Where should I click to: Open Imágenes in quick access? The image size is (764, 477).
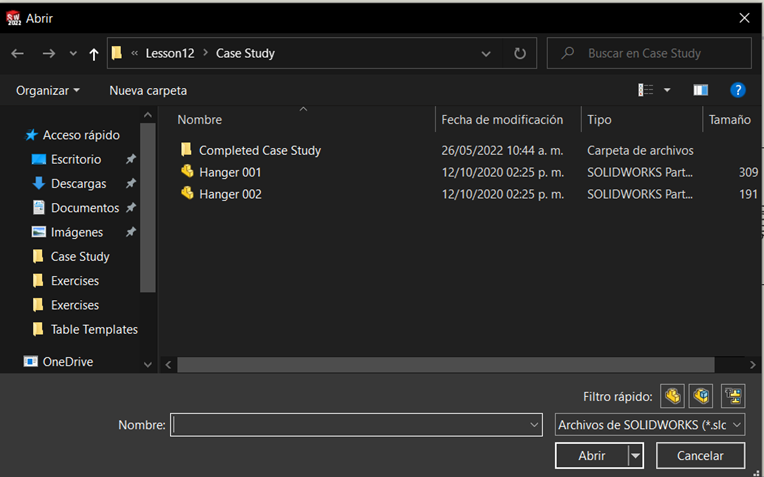click(x=76, y=232)
